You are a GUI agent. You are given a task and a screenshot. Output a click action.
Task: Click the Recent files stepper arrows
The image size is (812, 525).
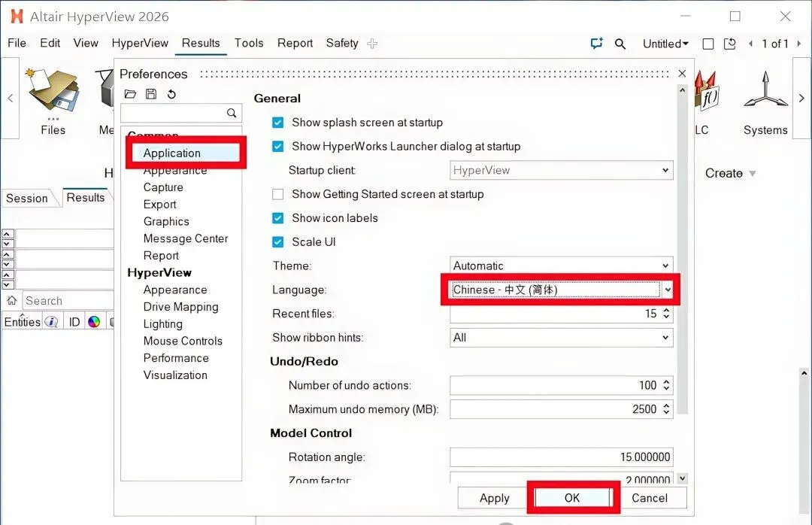click(x=666, y=314)
